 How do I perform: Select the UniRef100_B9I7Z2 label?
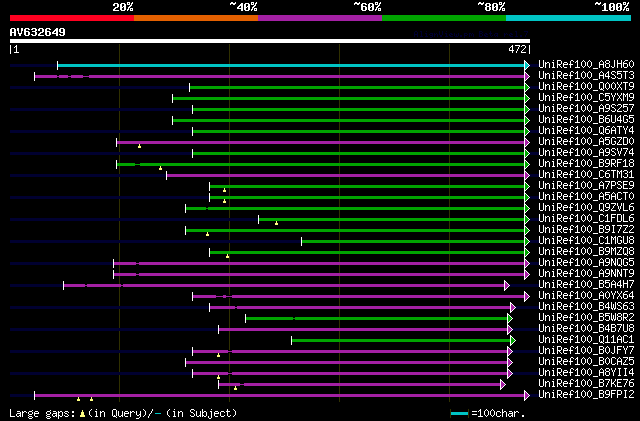(x=586, y=230)
